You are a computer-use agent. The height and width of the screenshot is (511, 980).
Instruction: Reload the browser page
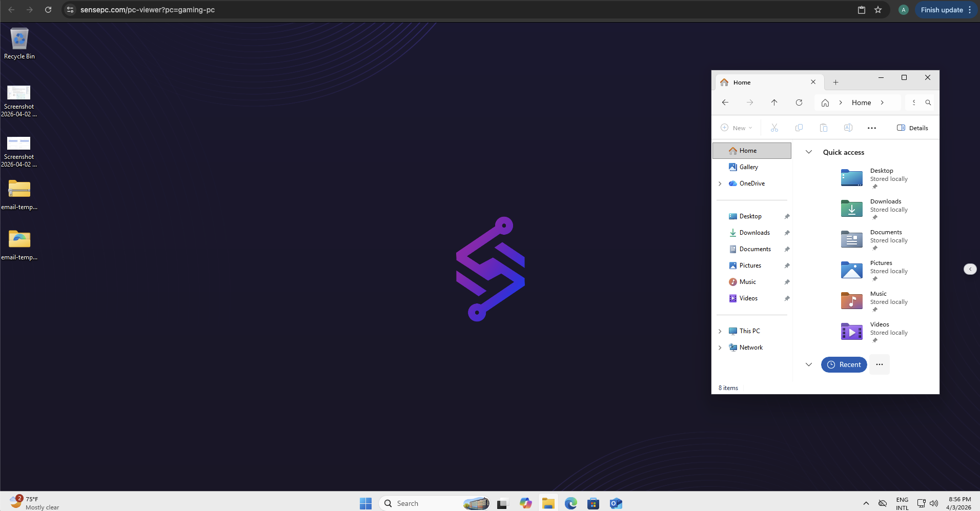coord(48,10)
